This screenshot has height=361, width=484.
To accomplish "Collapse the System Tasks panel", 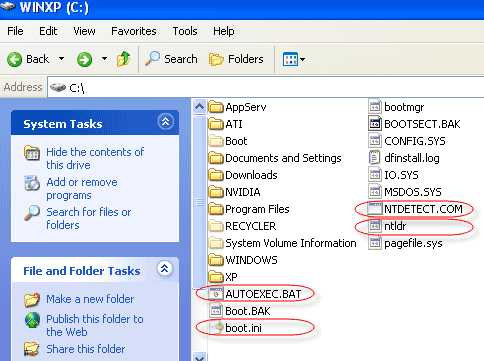I will click(166, 122).
